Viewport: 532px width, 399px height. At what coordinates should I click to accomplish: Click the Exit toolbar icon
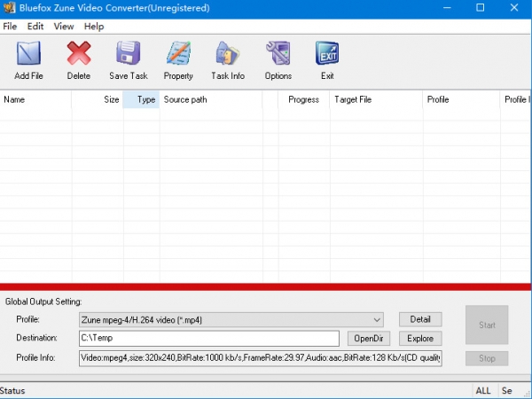tap(327, 53)
